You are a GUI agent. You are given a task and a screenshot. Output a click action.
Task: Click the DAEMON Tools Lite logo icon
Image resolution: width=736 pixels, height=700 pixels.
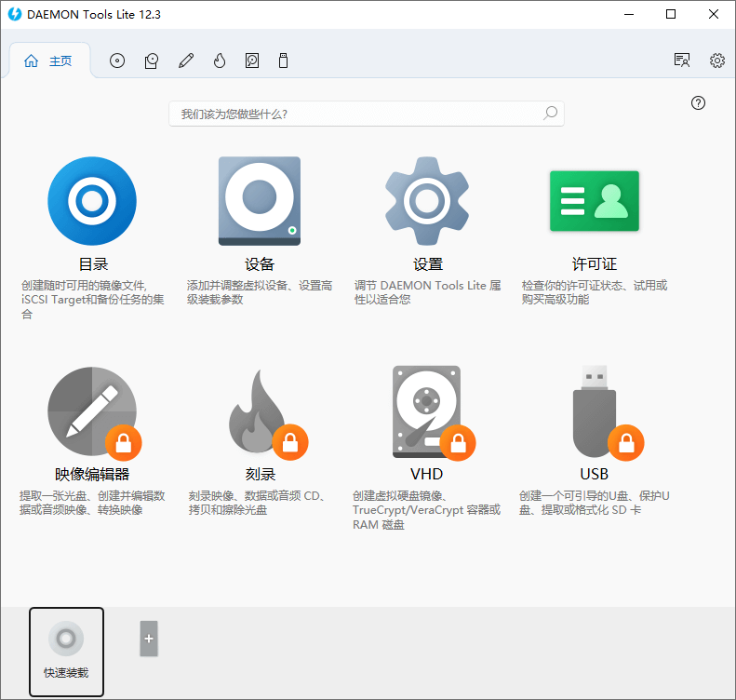pyautogui.click(x=15, y=14)
